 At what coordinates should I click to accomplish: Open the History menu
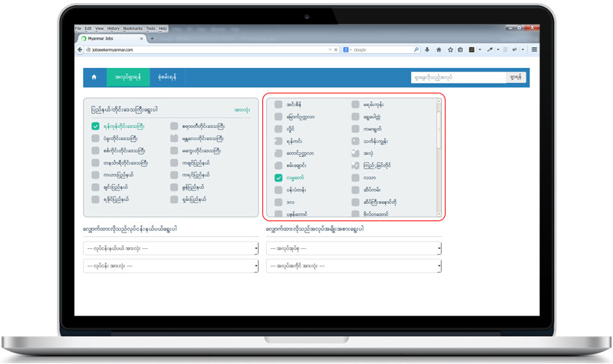[114, 28]
